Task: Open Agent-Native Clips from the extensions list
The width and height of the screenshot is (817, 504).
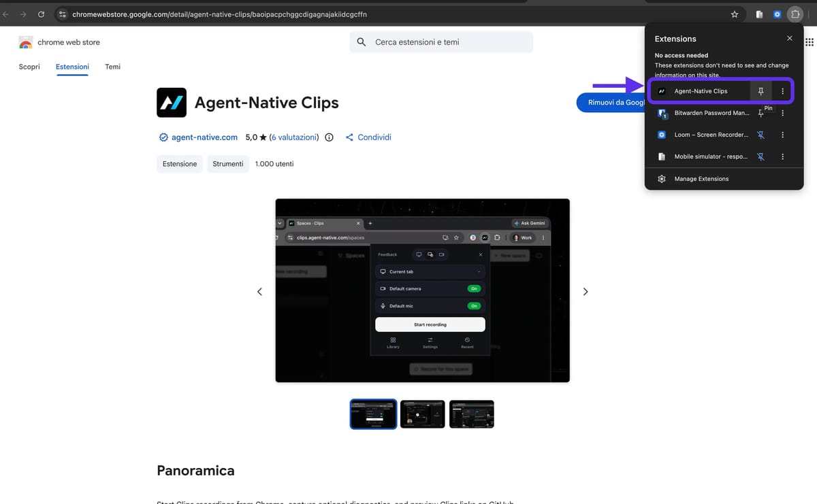Action: pyautogui.click(x=700, y=91)
